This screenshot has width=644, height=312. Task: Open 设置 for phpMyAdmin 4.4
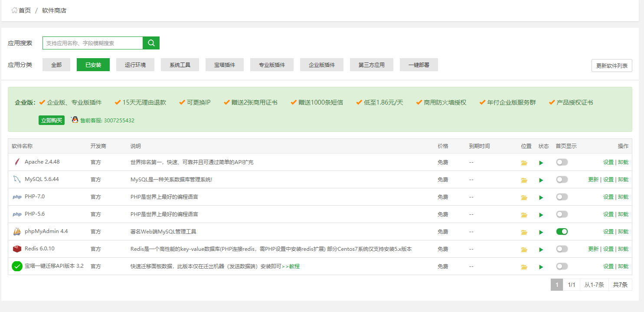coord(608,232)
